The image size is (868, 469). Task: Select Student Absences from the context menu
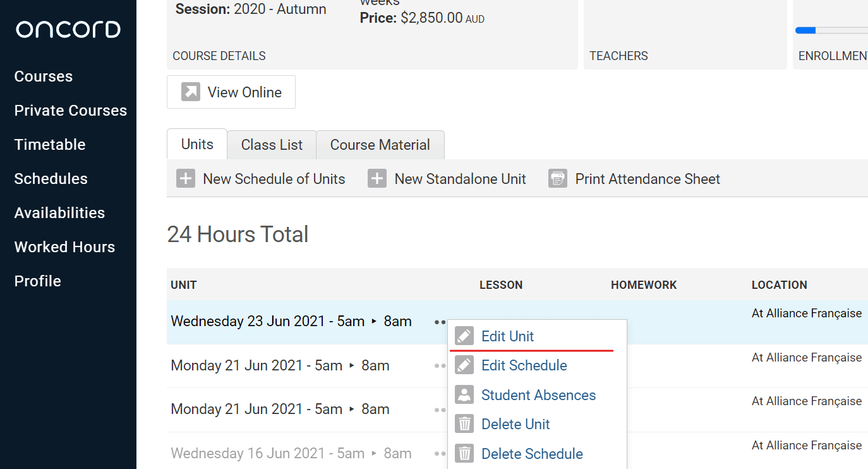538,395
